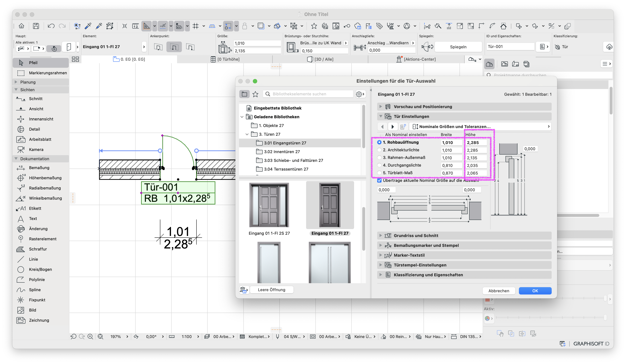Viewport: 626px width, 364px height.
Task: Switch to the 0 Türhöhe tab
Action: coord(225,59)
